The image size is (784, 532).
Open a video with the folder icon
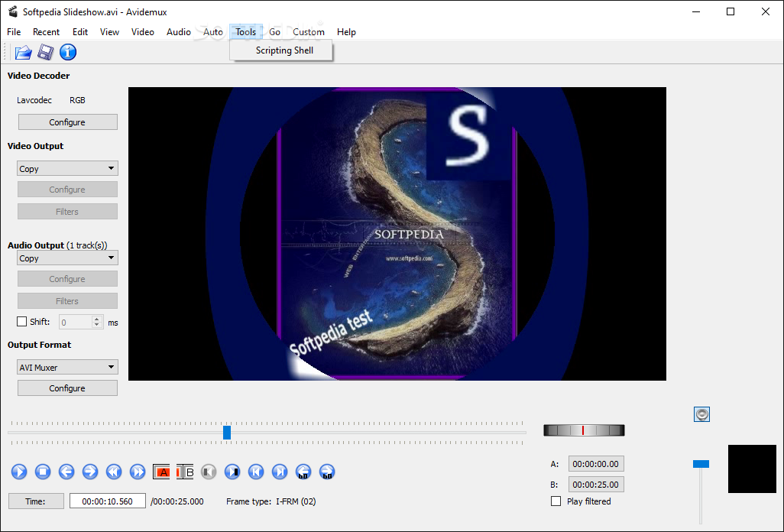tap(23, 52)
